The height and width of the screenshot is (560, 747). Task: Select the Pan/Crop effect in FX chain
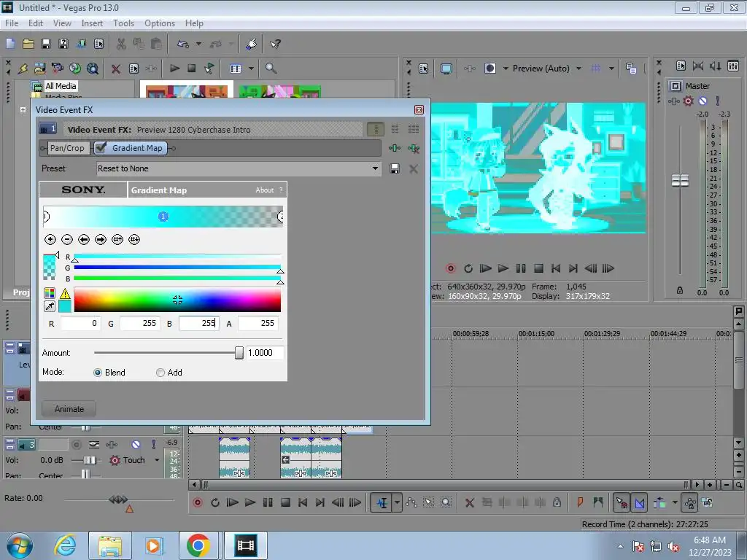click(67, 148)
